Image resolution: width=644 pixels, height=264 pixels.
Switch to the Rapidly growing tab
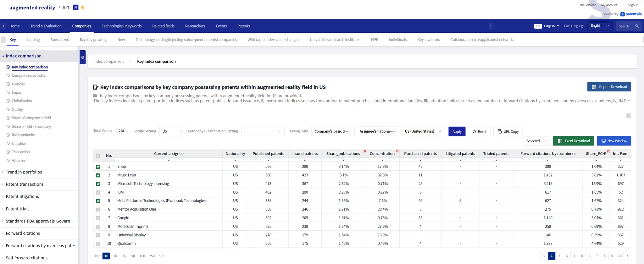click(x=93, y=40)
